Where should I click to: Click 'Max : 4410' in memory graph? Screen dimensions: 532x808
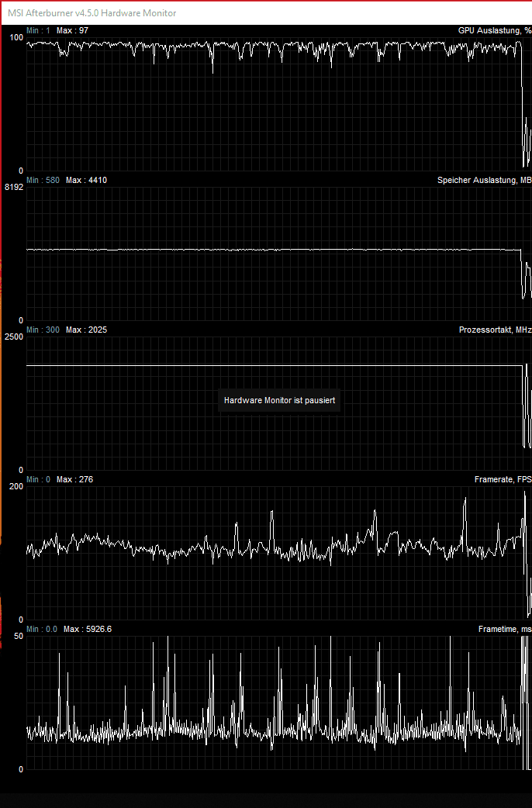[86, 181]
